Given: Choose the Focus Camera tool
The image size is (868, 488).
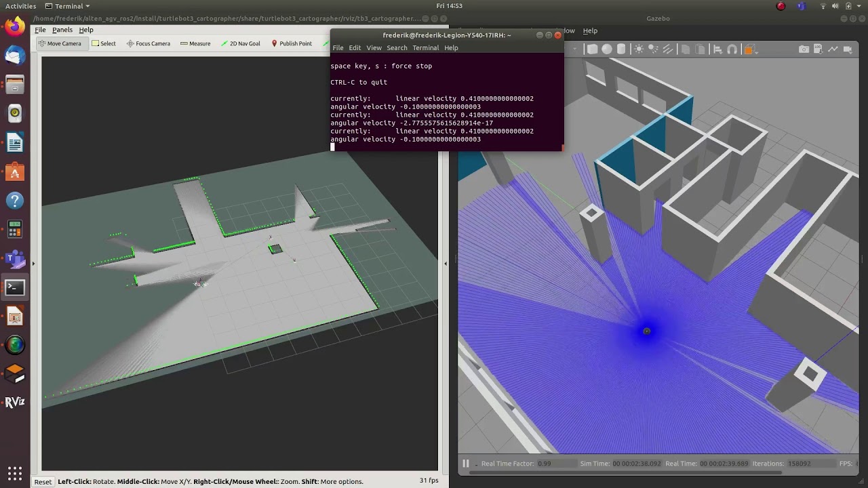Looking at the screenshot, I should [x=148, y=43].
